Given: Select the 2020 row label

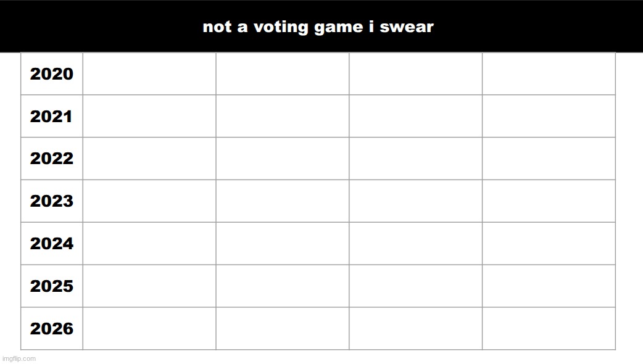Looking at the screenshot, I should click(52, 74).
